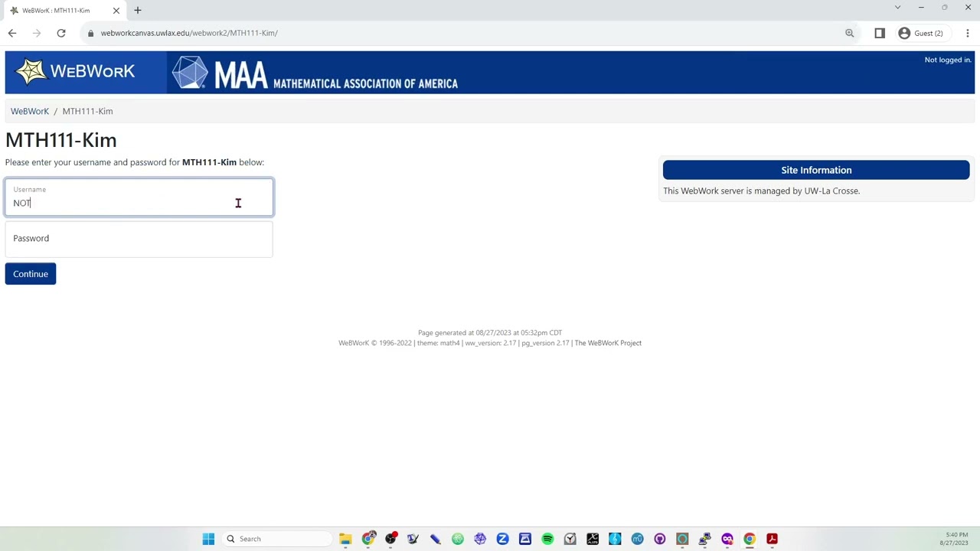Image resolution: width=980 pixels, height=551 pixels.
Task: Click the site info icon beside the URL
Action: (91, 33)
